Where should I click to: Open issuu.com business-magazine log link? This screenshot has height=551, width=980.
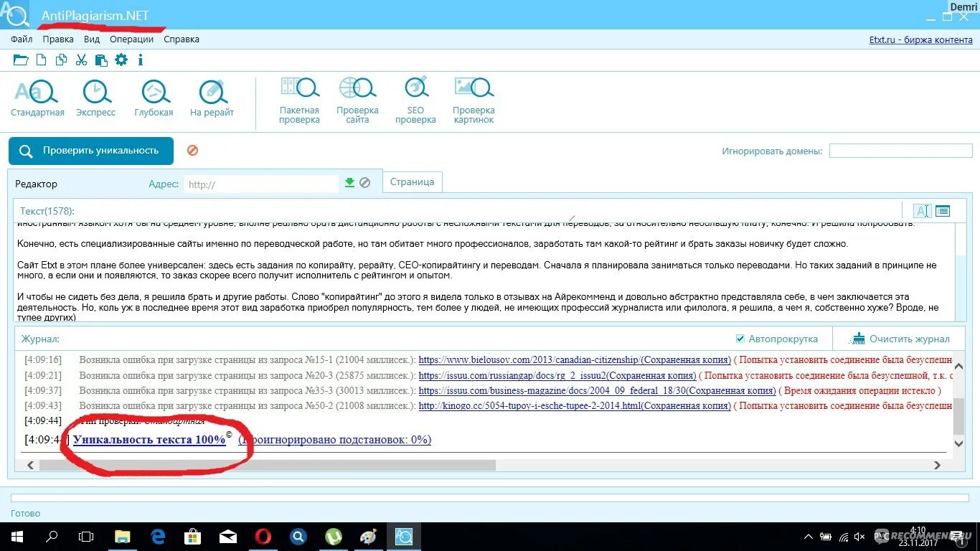pyautogui.click(x=597, y=390)
